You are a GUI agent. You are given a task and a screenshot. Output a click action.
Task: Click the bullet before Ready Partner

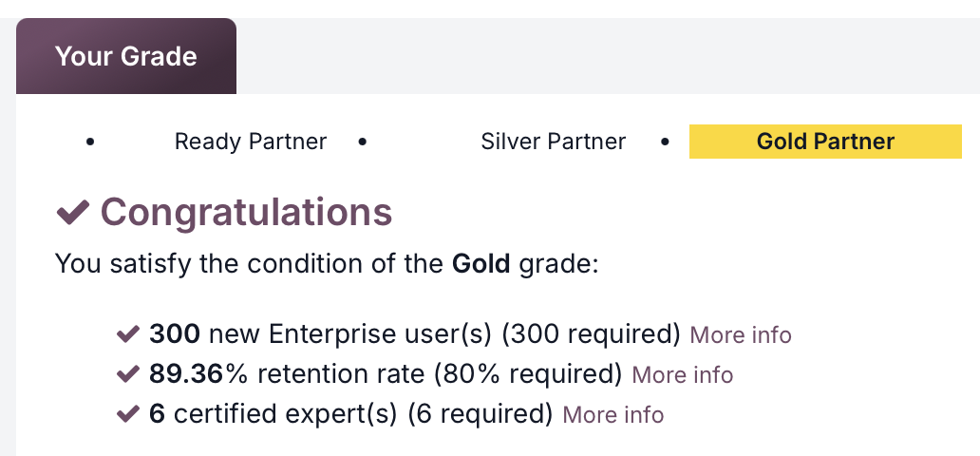point(90,142)
